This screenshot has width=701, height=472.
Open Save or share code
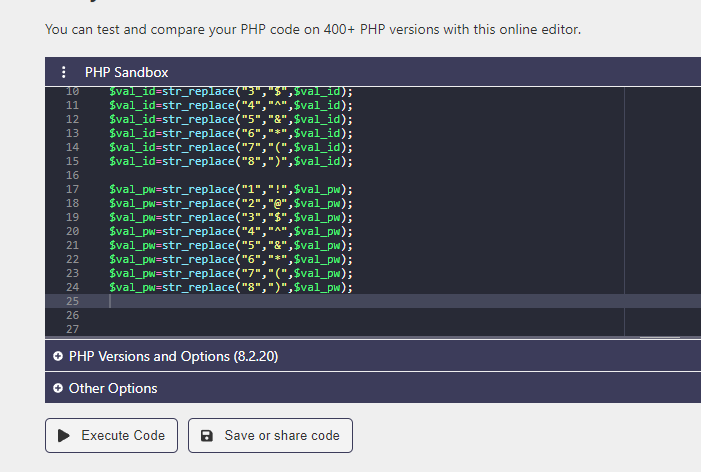pyautogui.click(x=270, y=435)
